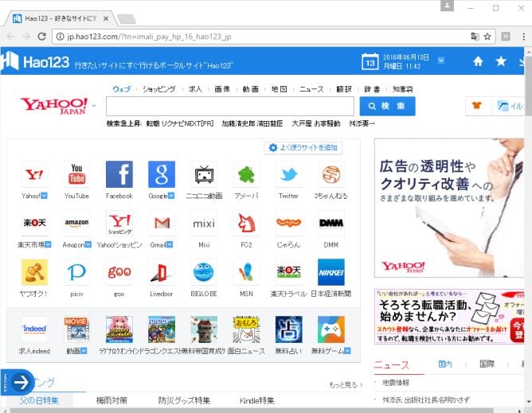Select the 地図 search tab
The image size is (532, 413).
279,89
